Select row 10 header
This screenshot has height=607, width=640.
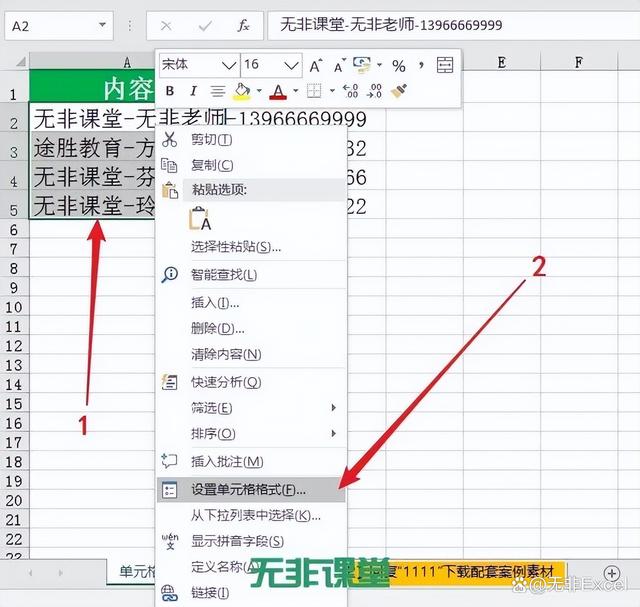(14, 307)
